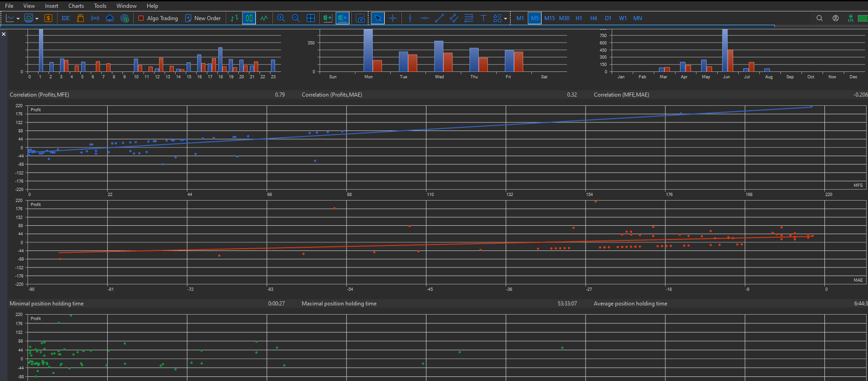This screenshot has height=381, width=868.
Task: Open the Charts menu
Action: (76, 6)
